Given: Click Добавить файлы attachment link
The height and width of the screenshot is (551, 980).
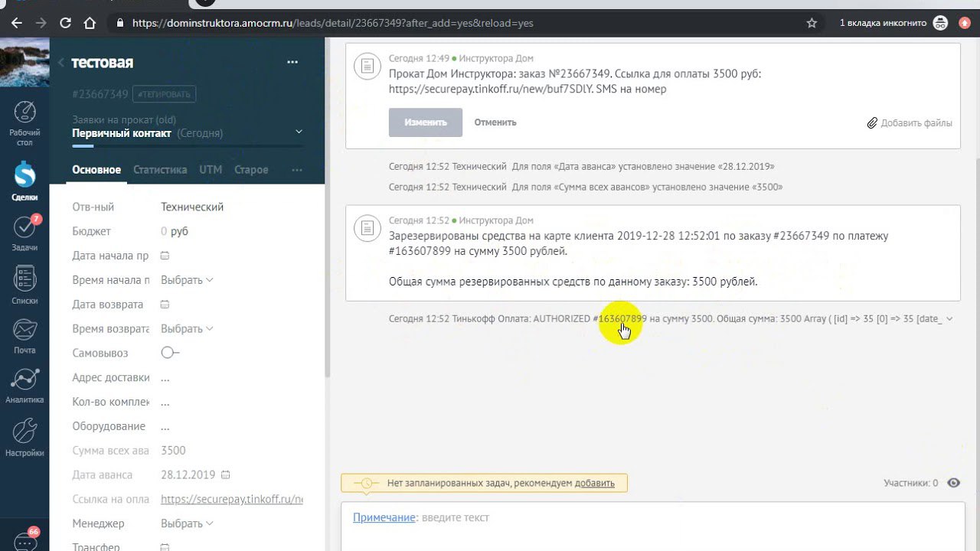Looking at the screenshot, I should click(910, 123).
